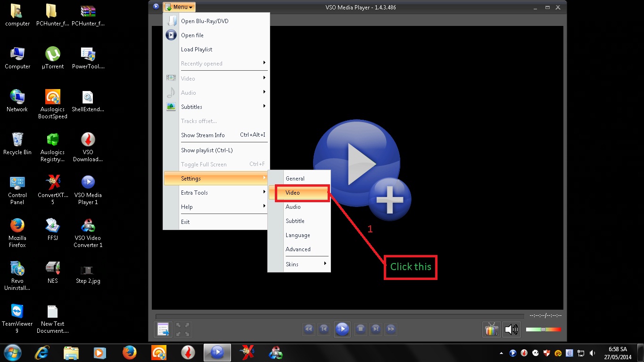644x362 pixels.
Task: Open the Auslogics BoostSpeed desktop icon
Action: (x=53, y=104)
